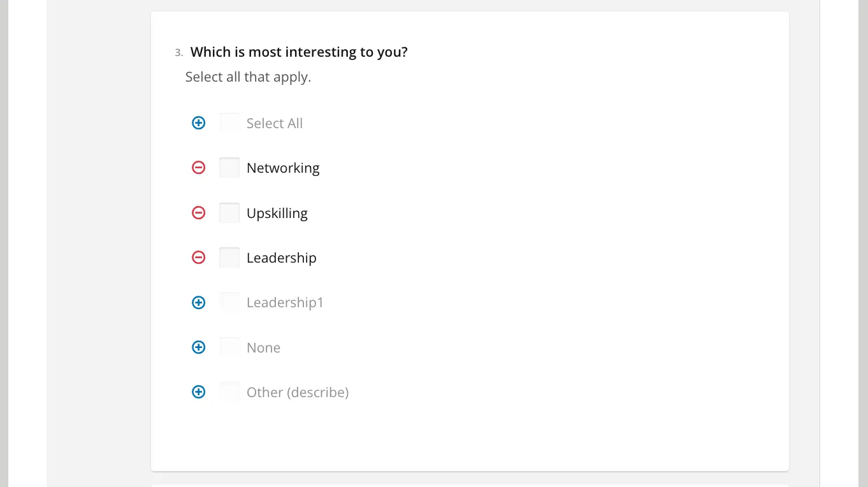The image size is (868, 487).
Task: Click the blue plus icon beside Select All
Action: [x=199, y=123]
